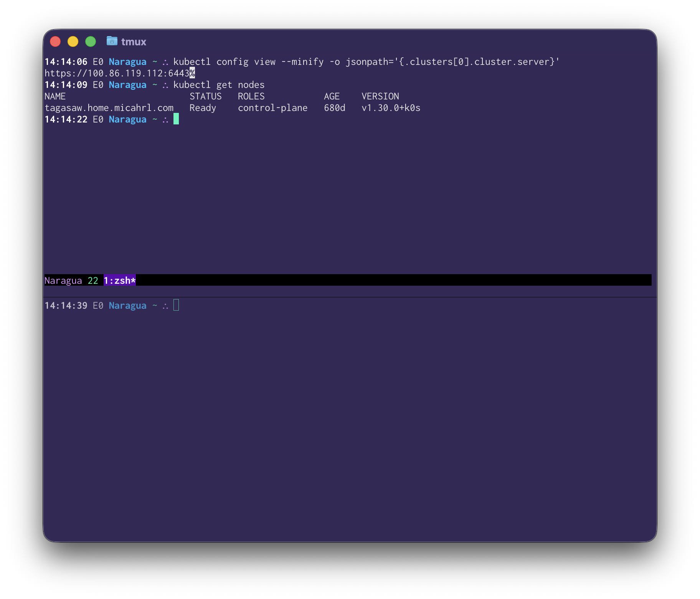Click the hollow cursor in the bottom pane
The width and height of the screenshot is (700, 599).
(177, 305)
